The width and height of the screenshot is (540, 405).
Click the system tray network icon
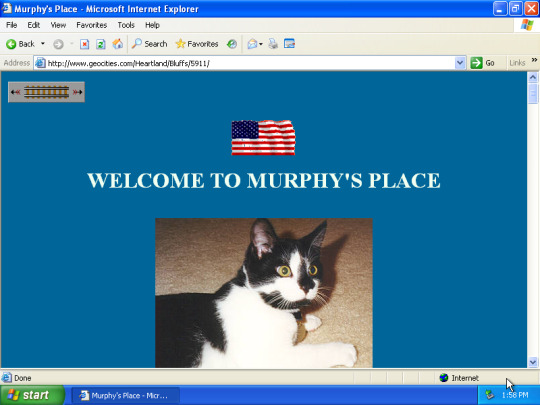pos(489,395)
